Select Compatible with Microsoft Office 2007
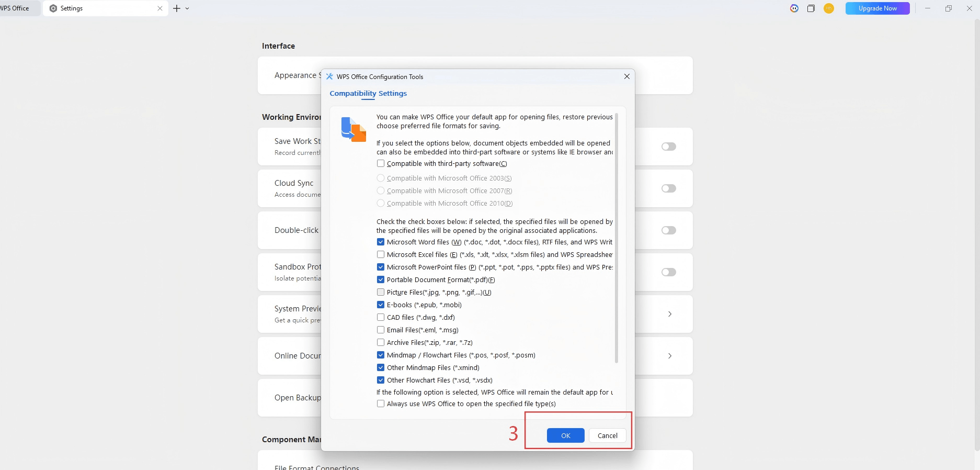The width and height of the screenshot is (980, 470). [381, 191]
